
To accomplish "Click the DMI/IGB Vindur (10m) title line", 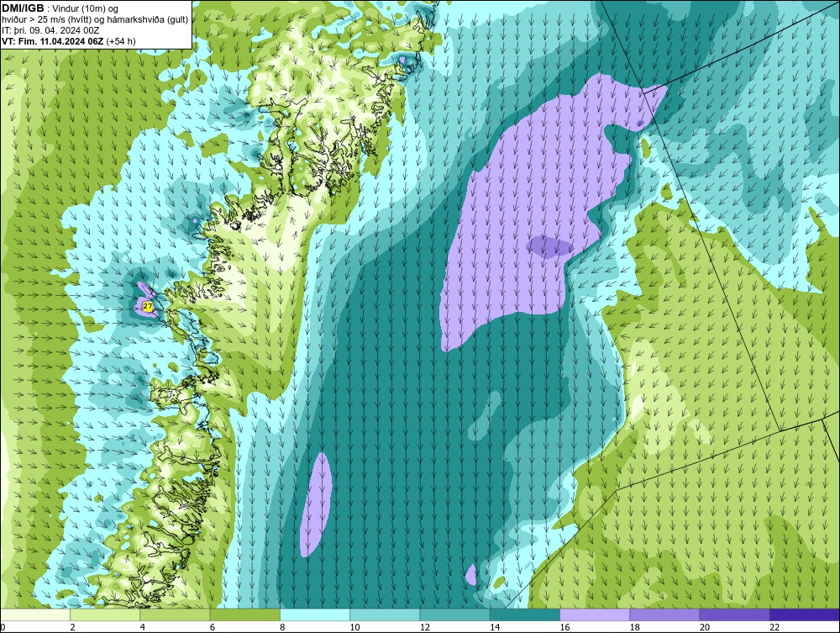I will point(60,8).
